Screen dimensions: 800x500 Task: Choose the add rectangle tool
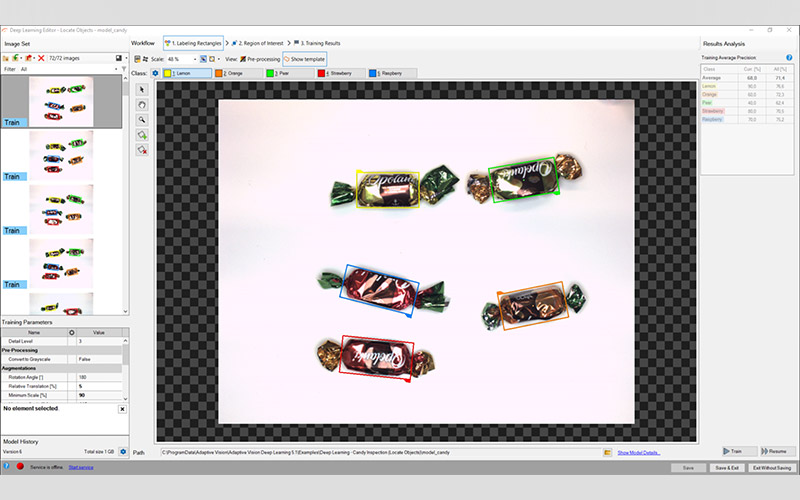(x=142, y=135)
